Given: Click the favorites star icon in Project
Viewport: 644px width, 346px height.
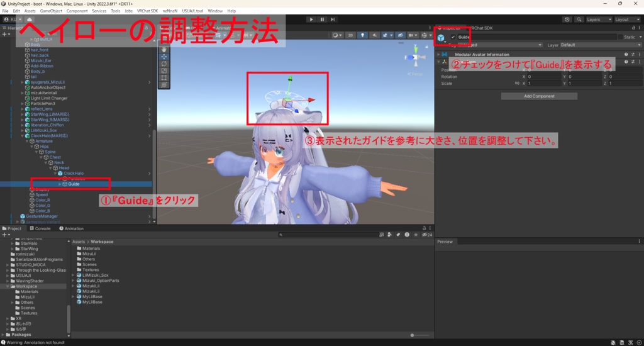Looking at the screenshot, I should 416,235.
